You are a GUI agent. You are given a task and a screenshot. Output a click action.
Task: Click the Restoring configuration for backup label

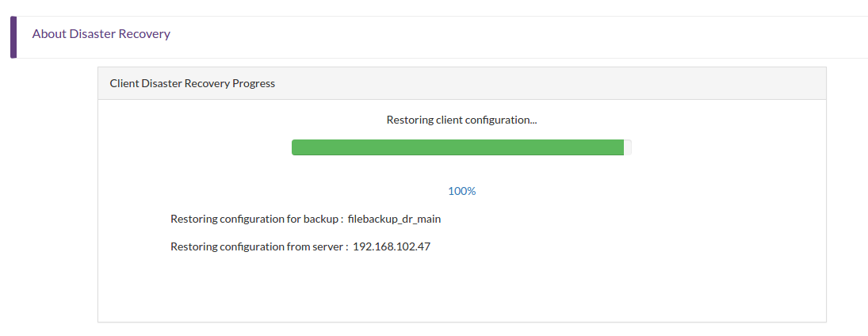258,219
